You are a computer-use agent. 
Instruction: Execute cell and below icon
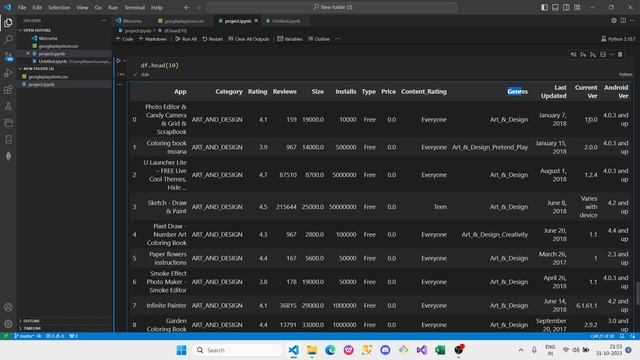coord(593,54)
